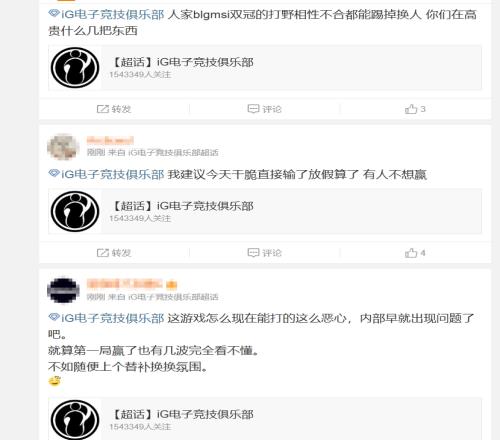Open the third poster's blurred username
Viewport: 500px width, 440px height.
132,284
